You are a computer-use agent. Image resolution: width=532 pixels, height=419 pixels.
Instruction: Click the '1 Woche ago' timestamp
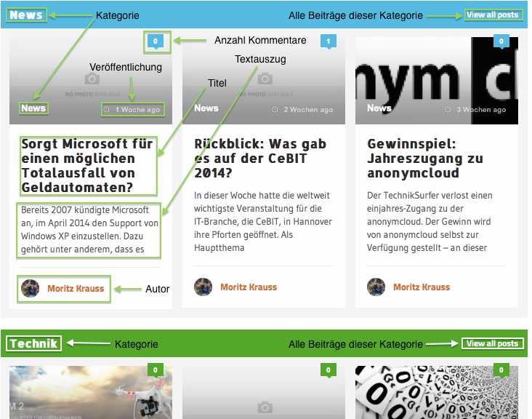[x=137, y=110]
